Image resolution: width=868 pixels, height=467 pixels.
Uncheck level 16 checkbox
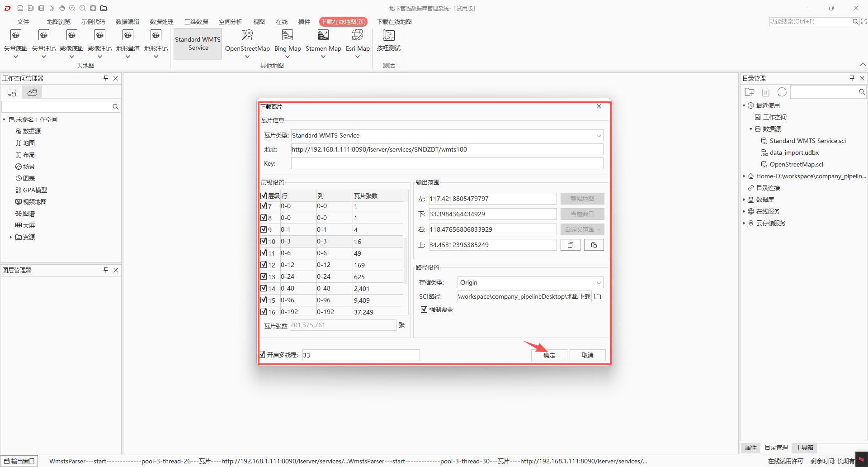[x=264, y=312]
